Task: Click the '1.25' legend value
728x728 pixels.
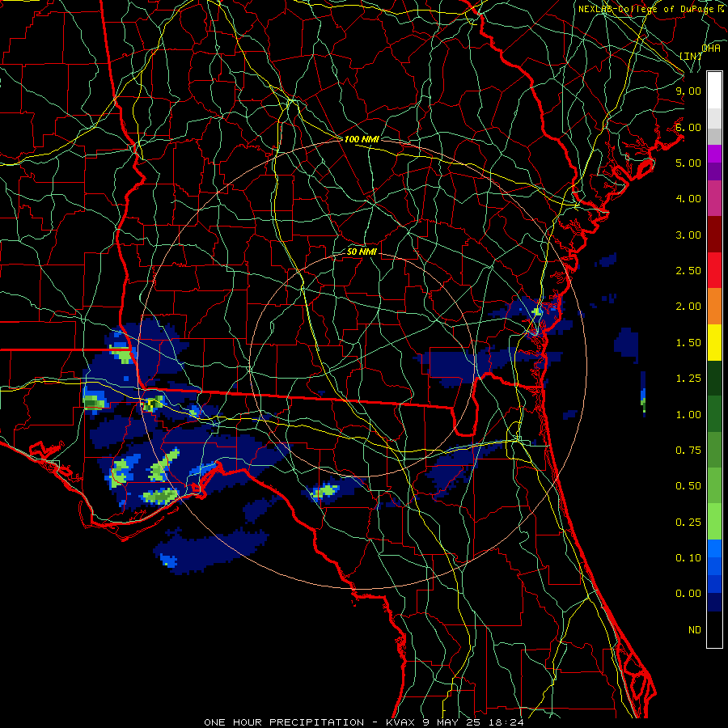Action: (688, 379)
